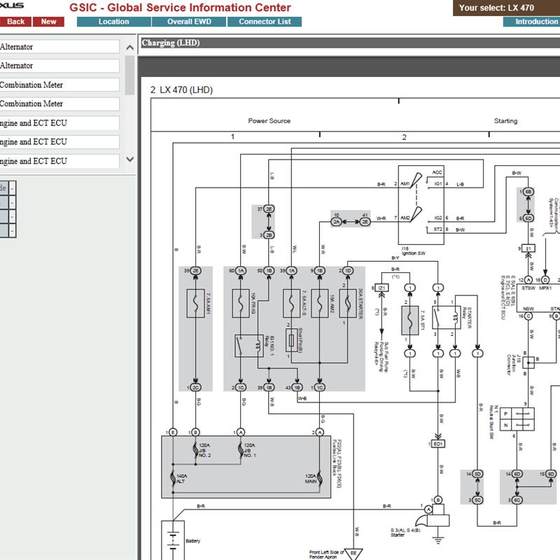The width and height of the screenshot is (560, 560).
Task: Open the Connector List tab
Action: click(x=265, y=22)
